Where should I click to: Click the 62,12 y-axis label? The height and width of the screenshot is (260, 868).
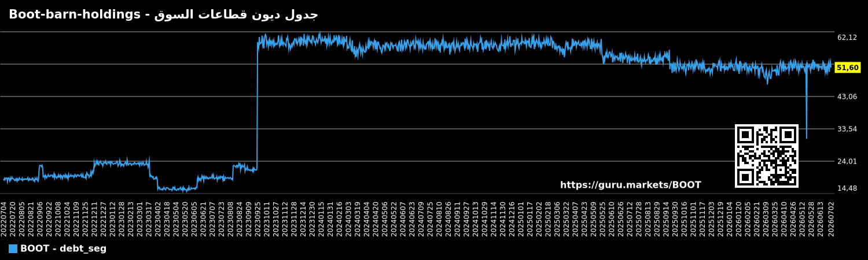[847, 38]
